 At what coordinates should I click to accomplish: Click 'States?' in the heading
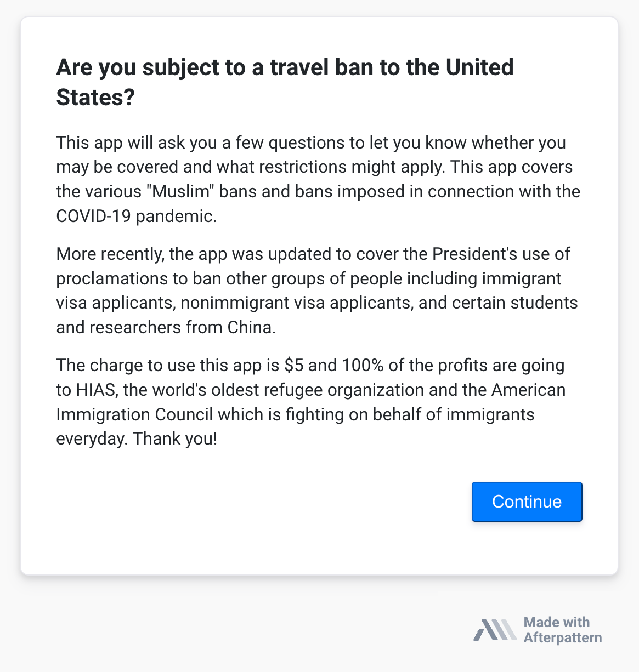tap(95, 98)
